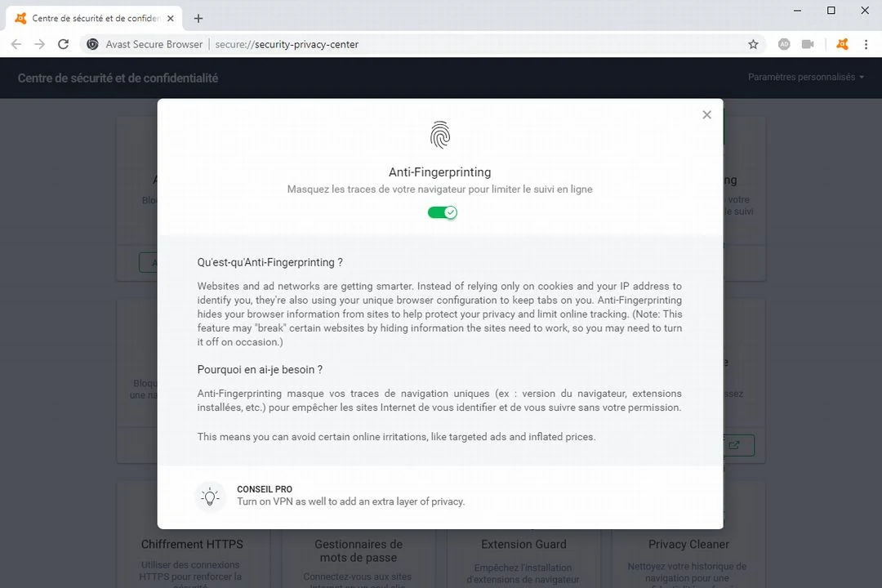Select the Centre de sécurité et de confidentialité tab
Image resolution: width=882 pixels, height=588 pixels.
click(x=95, y=19)
